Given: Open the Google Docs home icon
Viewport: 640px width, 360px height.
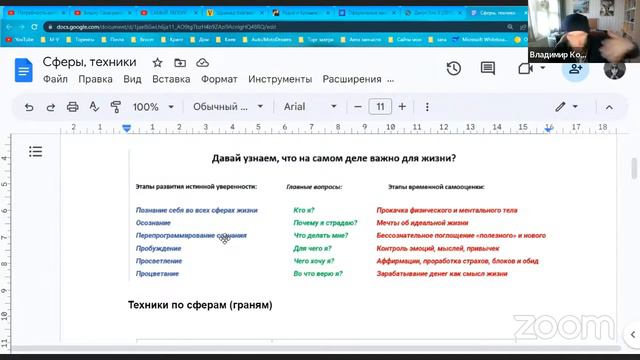Looking at the screenshot, I should click(x=23, y=70).
